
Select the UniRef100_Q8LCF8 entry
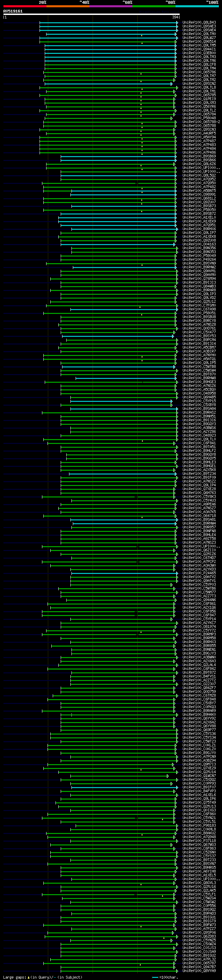199,64
